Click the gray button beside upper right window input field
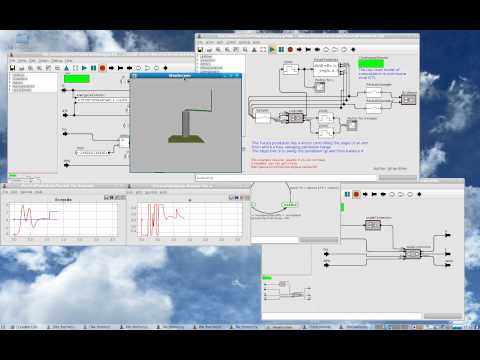The width and height of the screenshot is (480, 360). [398, 178]
